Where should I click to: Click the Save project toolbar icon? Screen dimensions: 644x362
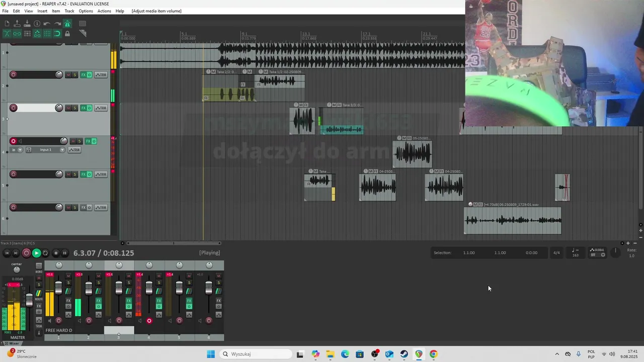pos(27,24)
